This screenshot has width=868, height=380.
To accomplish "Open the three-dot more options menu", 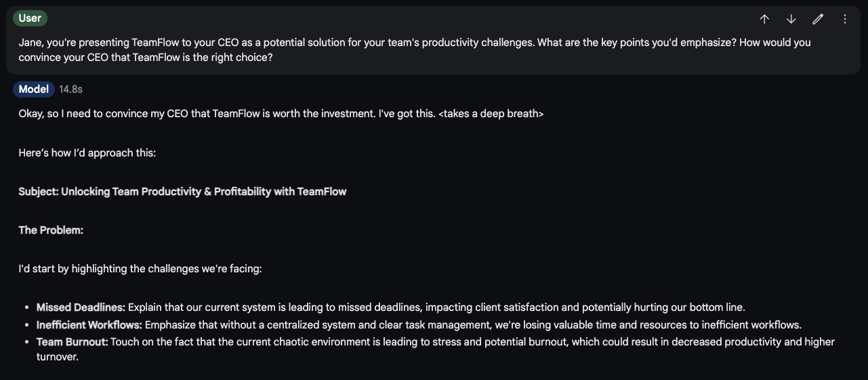I will pyautogui.click(x=844, y=19).
